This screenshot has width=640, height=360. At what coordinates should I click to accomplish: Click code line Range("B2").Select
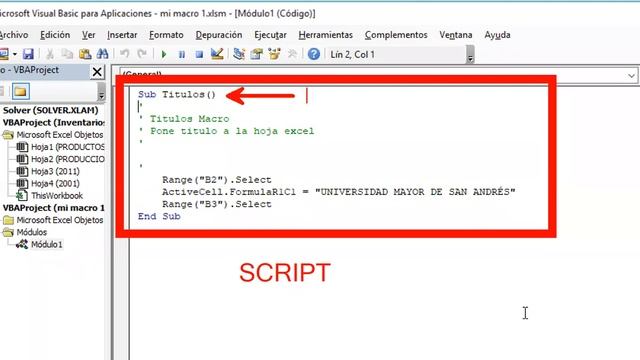click(217, 180)
